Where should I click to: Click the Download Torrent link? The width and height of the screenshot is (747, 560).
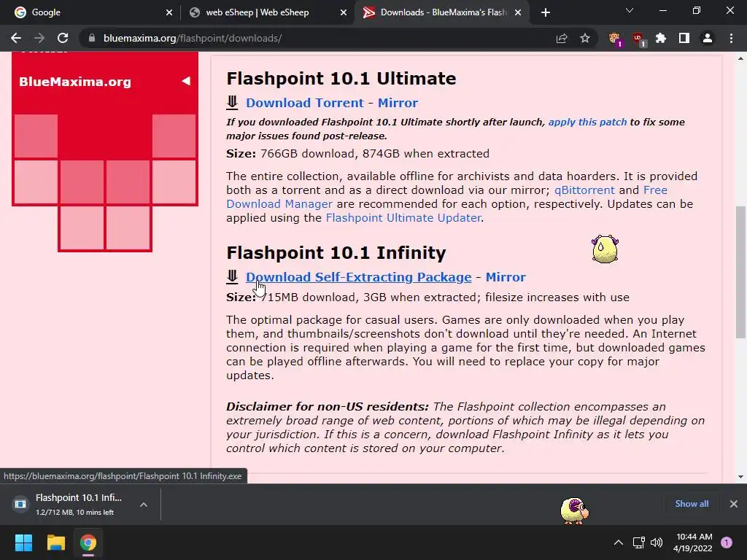click(305, 103)
